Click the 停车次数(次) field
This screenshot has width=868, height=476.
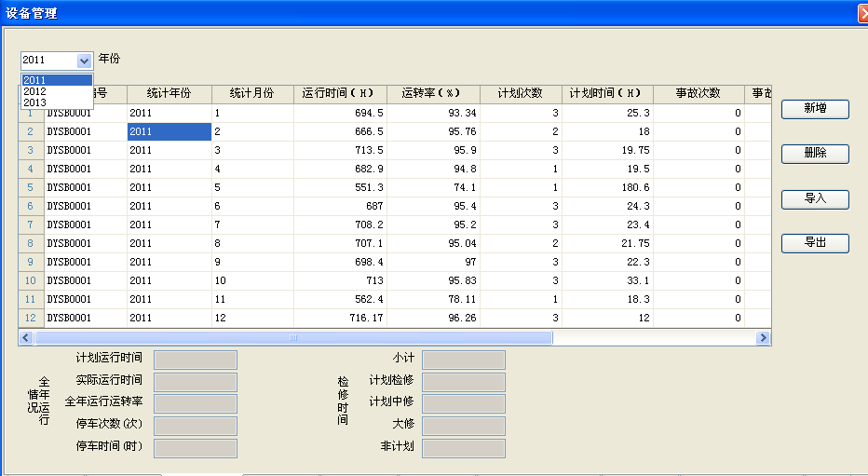pyautogui.click(x=195, y=426)
